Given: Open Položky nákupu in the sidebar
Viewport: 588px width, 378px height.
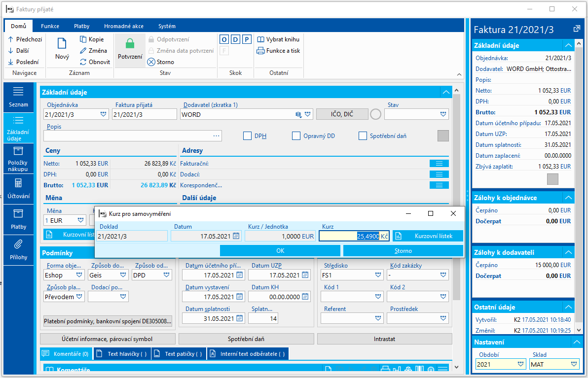Looking at the screenshot, I should [18, 159].
